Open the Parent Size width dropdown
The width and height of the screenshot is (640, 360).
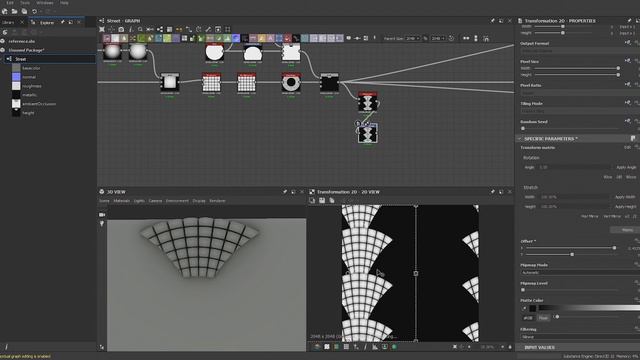[x=412, y=38]
